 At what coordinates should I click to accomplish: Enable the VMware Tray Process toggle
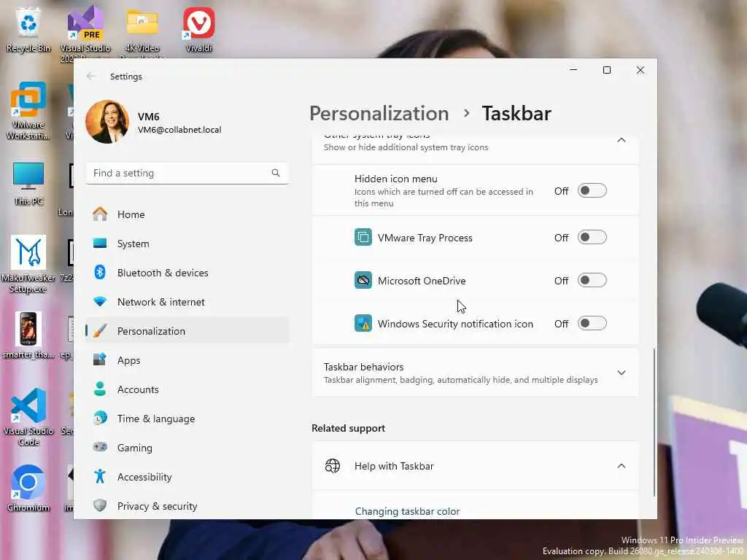(x=592, y=237)
